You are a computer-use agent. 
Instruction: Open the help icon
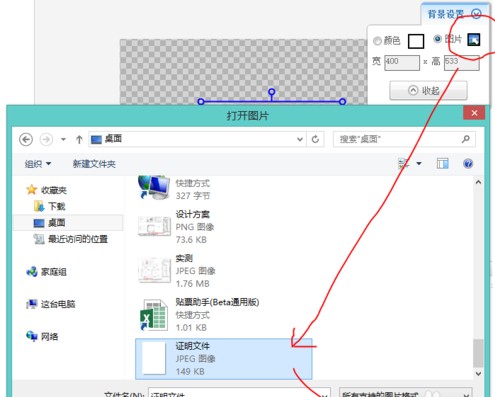pos(468,164)
